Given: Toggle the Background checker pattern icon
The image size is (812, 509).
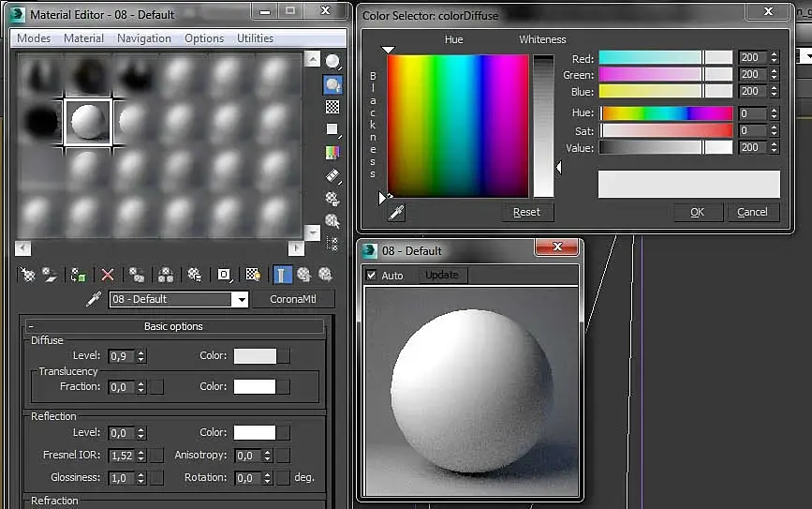Looking at the screenshot, I should tap(332, 107).
